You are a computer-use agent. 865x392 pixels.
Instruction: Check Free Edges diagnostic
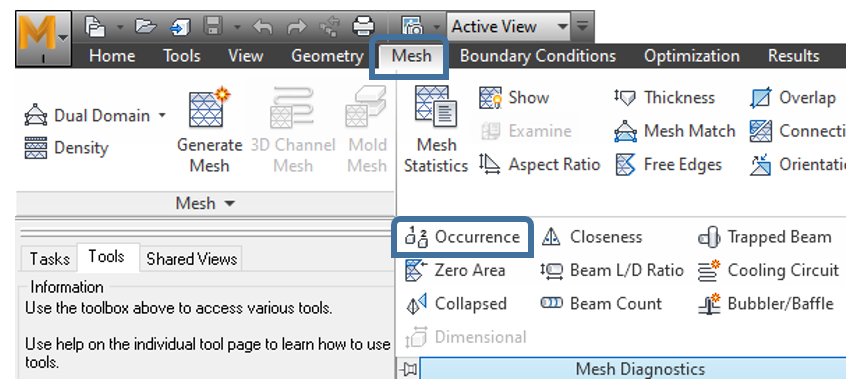point(668,164)
